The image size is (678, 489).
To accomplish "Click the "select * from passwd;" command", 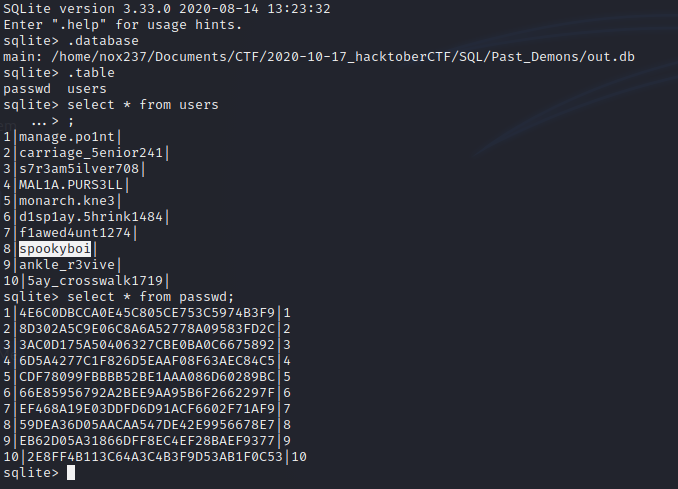I will coord(150,296).
